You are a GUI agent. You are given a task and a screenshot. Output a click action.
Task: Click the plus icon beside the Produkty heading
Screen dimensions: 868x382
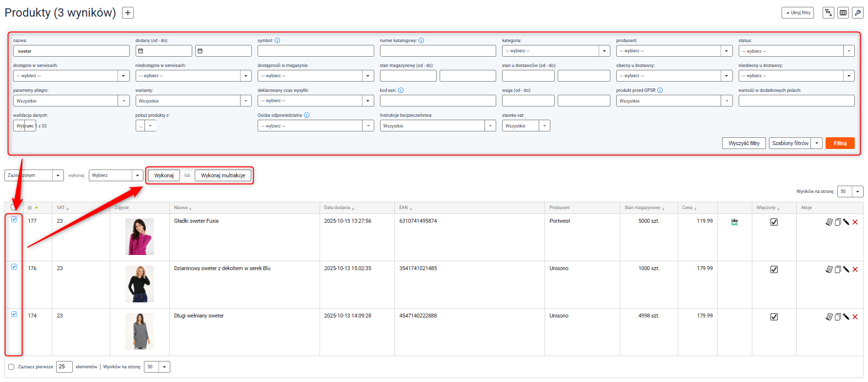pyautogui.click(x=128, y=13)
